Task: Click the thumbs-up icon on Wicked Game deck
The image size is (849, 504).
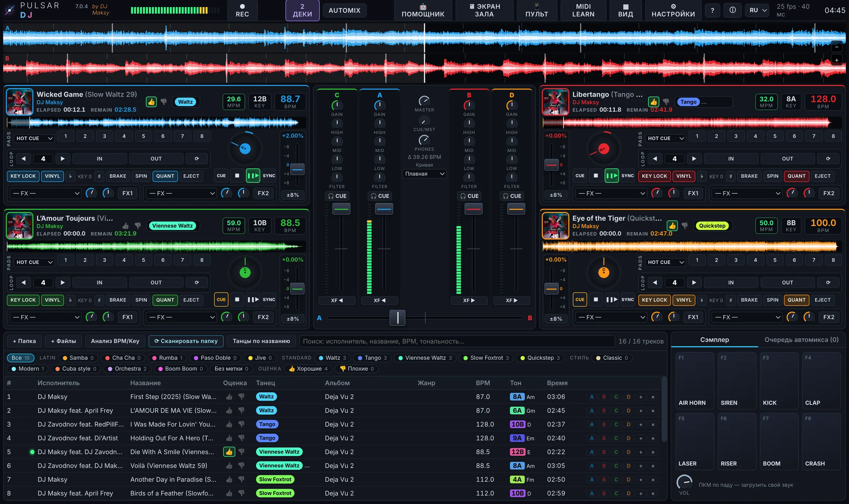Action: [x=151, y=102]
